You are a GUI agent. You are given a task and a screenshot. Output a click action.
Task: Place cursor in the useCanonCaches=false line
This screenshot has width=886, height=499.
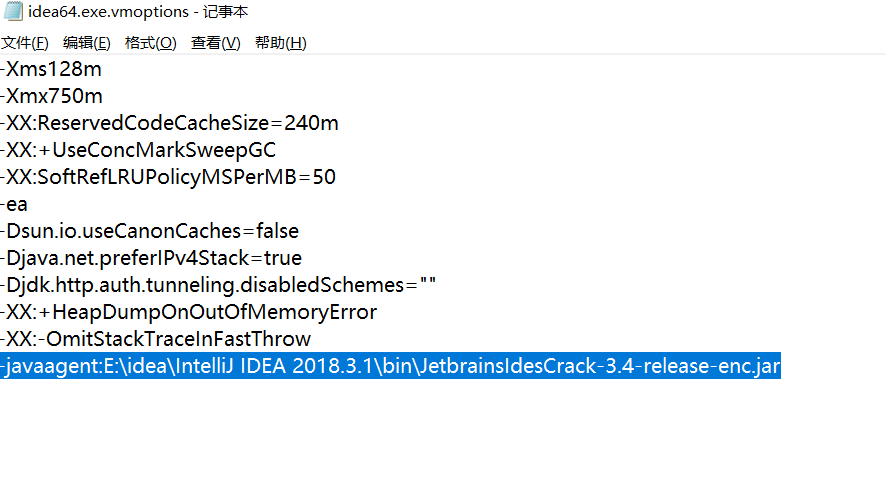point(150,232)
